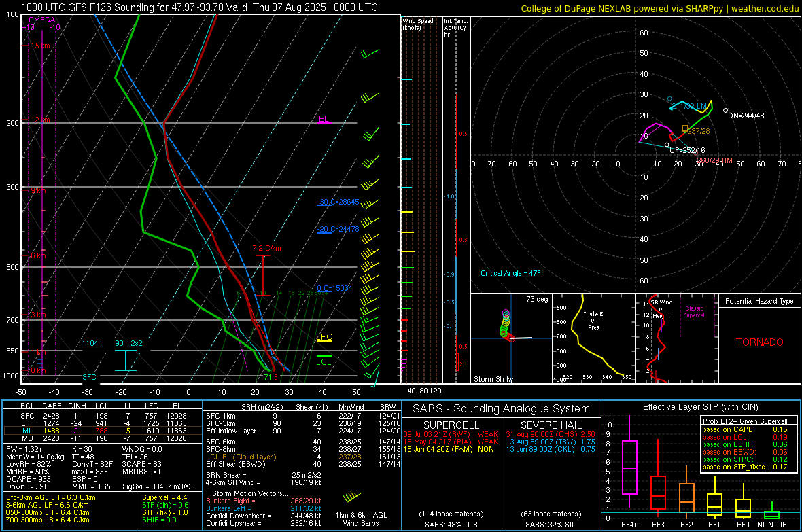Click the 0 C=15034' height label
This screenshot has height=532, width=802.
pyautogui.click(x=335, y=288)
